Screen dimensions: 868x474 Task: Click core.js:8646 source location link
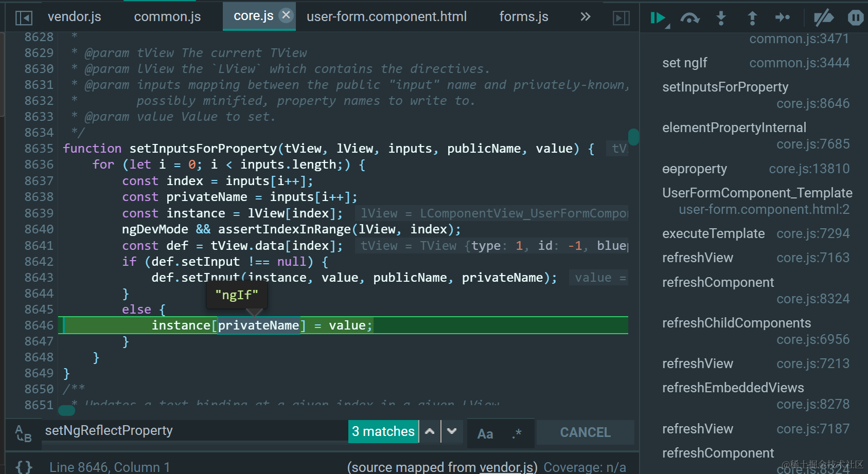(x=813, y=103)
